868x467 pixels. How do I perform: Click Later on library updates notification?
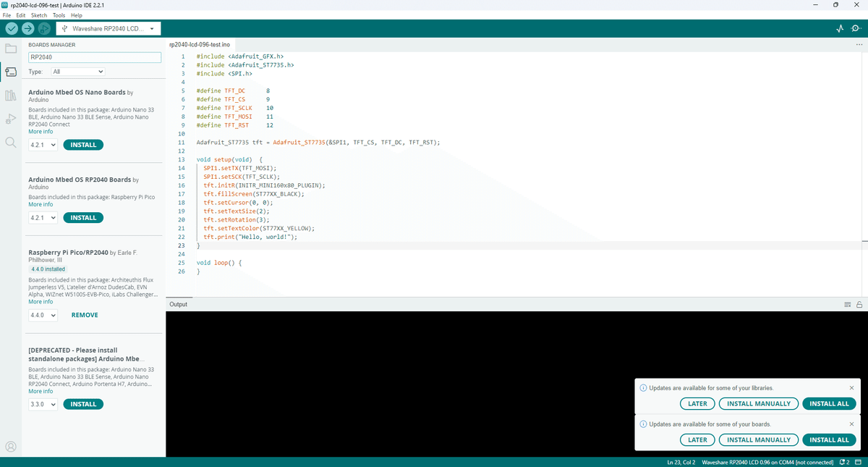pos(697,403)
